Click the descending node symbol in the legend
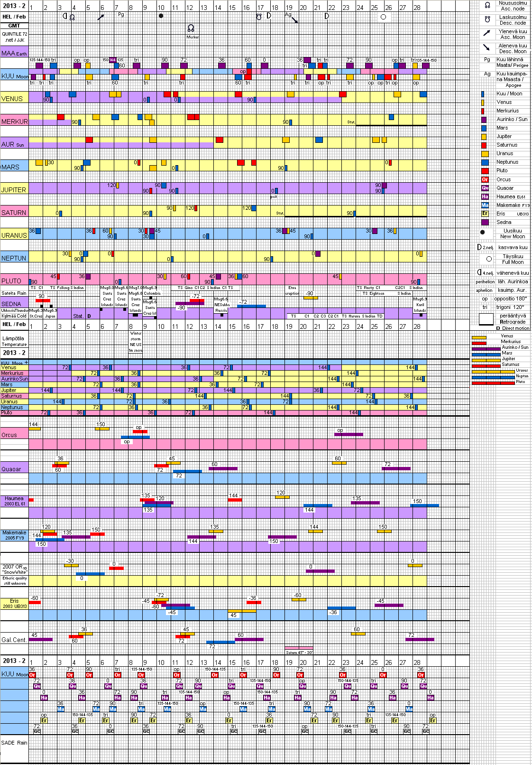 487,19
